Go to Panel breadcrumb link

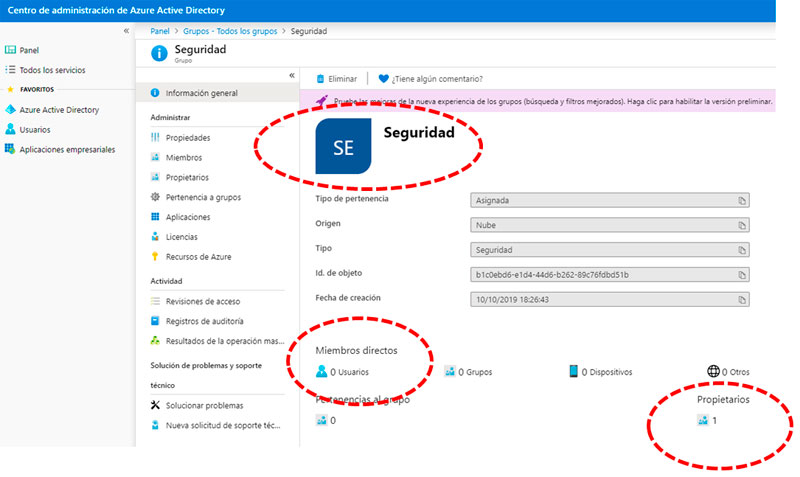(x=160, y=31)
